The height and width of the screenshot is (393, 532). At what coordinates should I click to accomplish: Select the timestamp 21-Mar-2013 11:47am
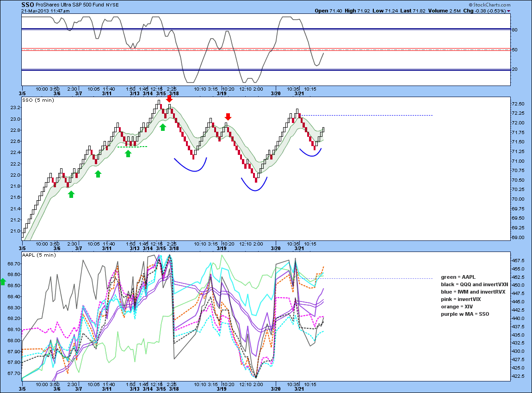coord(45,11)
